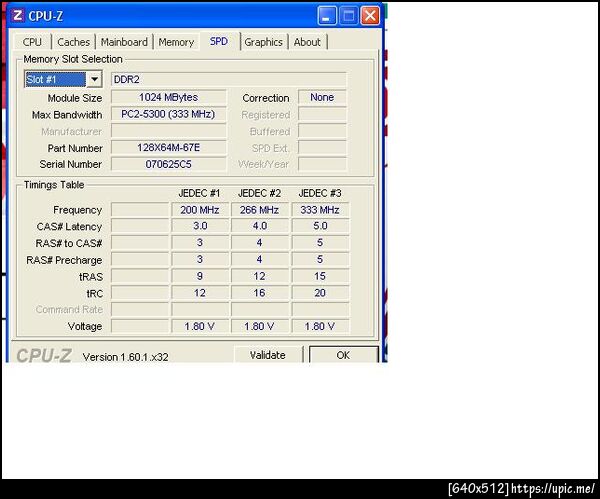The height and width of the screenshot is (499, 600).
Task: Click the Slot #1 combo box text
Action: [x=55, y=80]
